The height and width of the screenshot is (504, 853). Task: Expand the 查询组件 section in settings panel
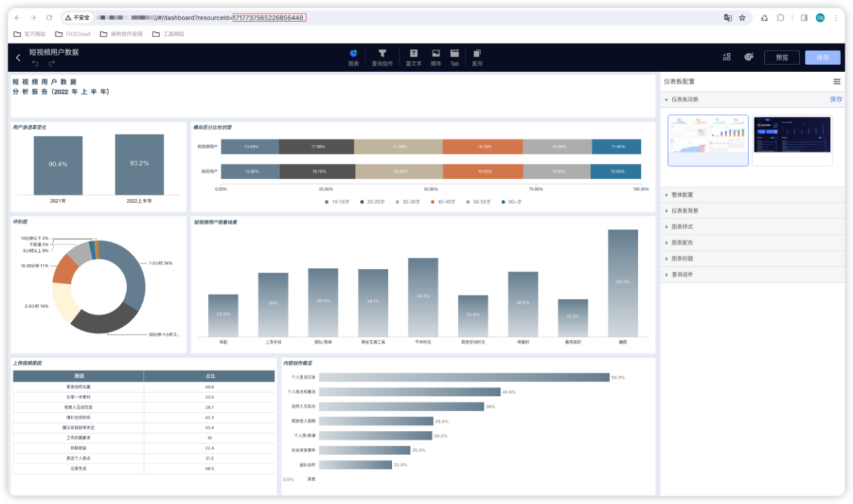point(752,275)
